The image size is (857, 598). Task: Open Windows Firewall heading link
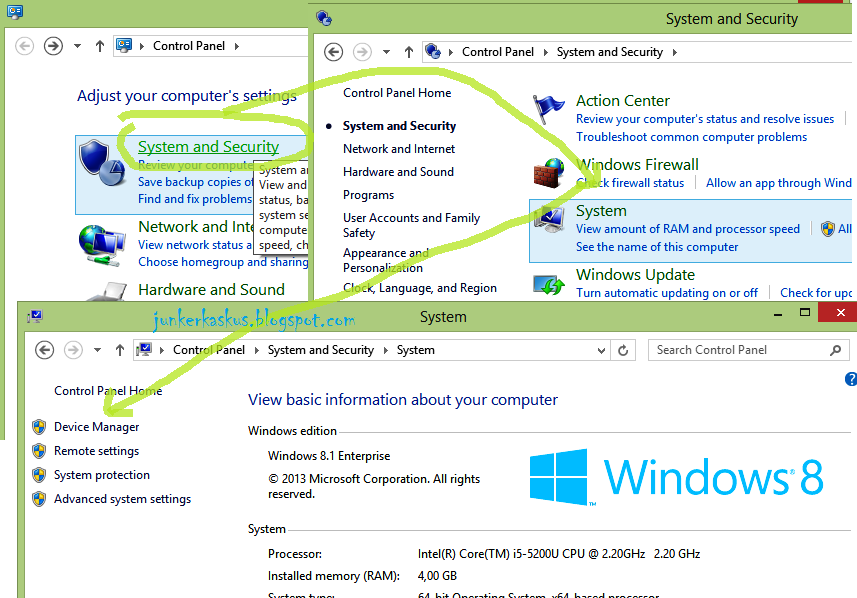coord(637,165)
